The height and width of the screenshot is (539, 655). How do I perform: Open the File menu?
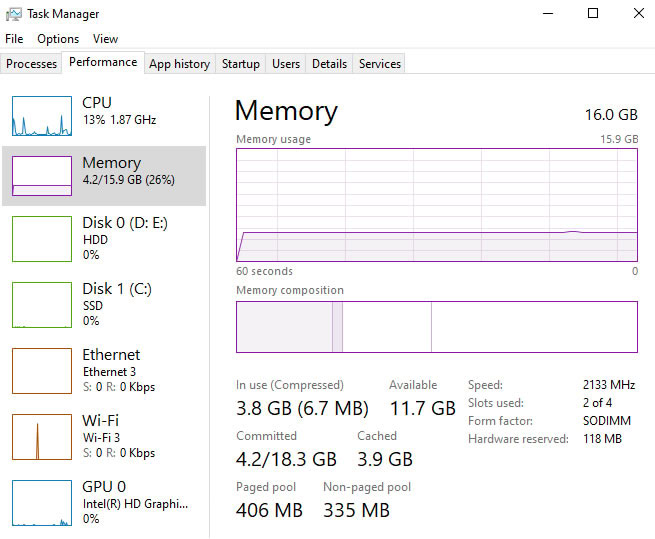click(14, 39)
